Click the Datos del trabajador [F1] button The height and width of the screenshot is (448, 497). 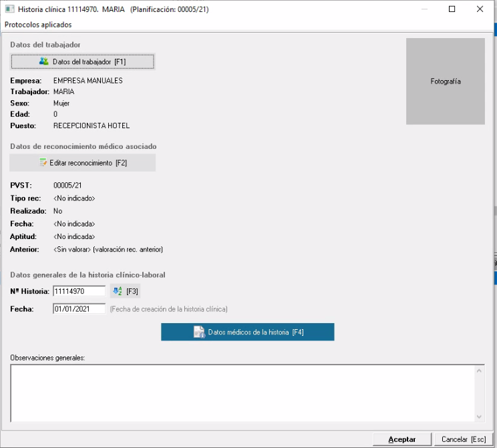click(x=82, y=61)
